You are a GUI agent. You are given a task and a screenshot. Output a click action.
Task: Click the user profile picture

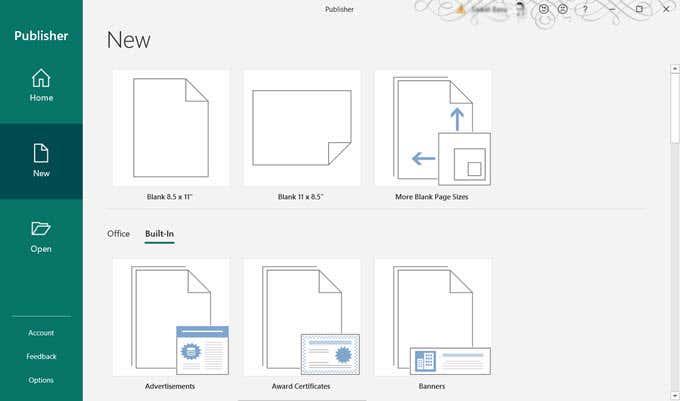(x=522, y=9)
